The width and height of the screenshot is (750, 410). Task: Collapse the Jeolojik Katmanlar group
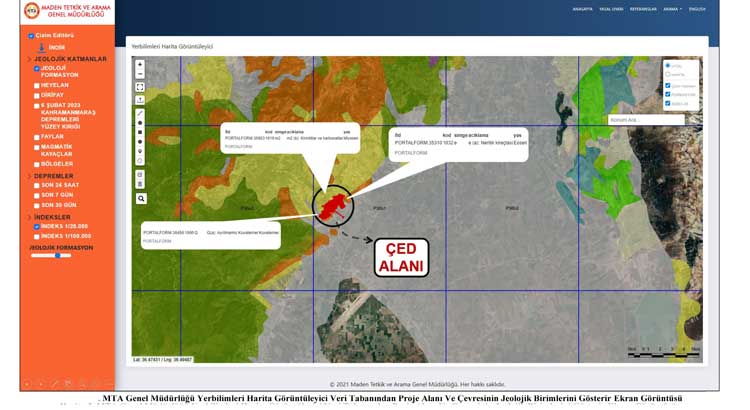tap(28, 59)
